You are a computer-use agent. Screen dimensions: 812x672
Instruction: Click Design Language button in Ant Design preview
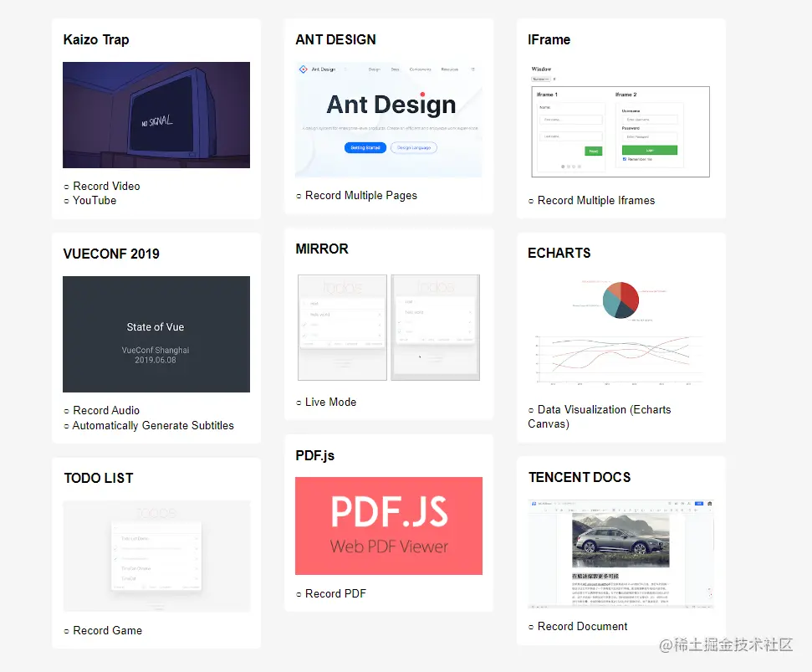tap(414, 147)
